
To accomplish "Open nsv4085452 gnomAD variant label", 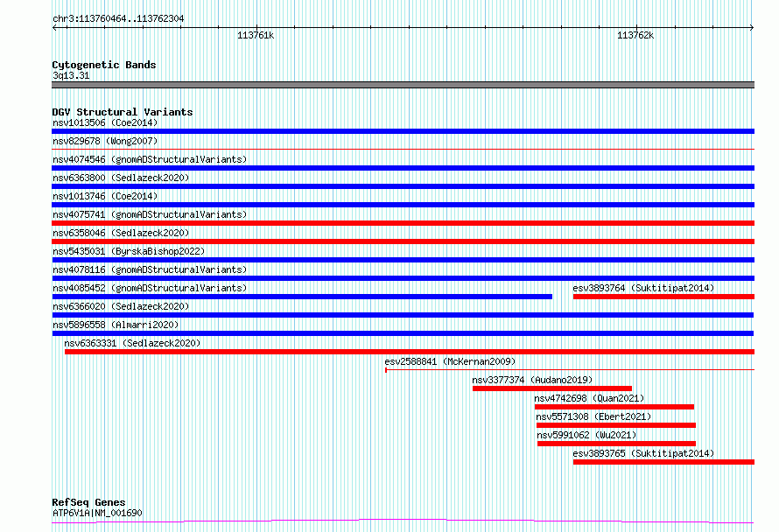I will point(150,288).
